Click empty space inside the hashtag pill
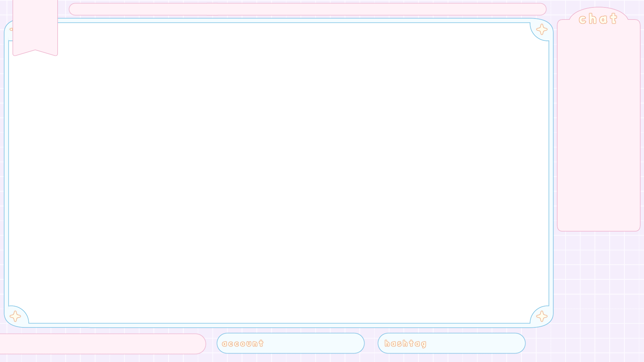Image resolution: width=644 pixels, height=362 pixels. point(476,344)
